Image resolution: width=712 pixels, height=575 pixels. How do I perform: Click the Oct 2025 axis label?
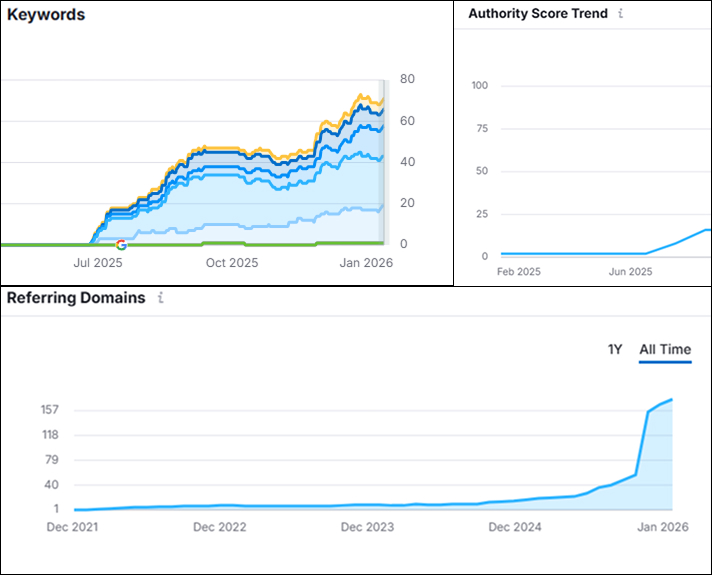(x=232, y=263)
